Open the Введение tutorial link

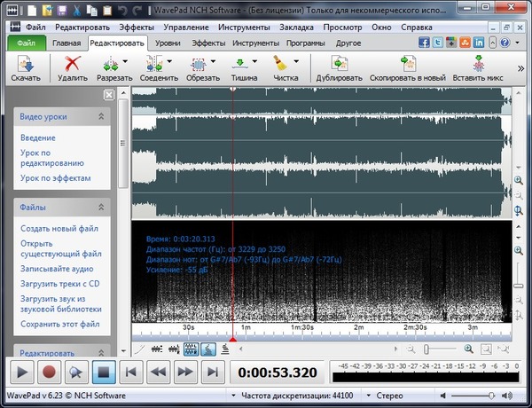point(38,137)
